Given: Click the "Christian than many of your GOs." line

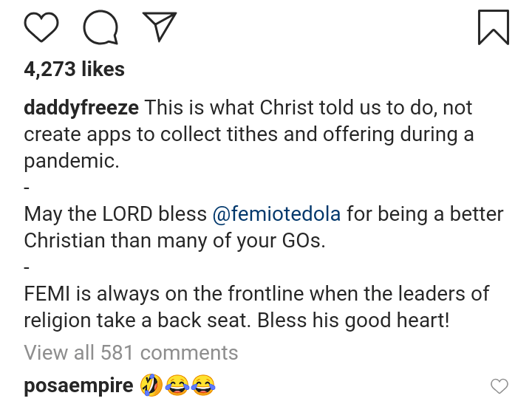Looking at the screenshot, I should [174, 241].
